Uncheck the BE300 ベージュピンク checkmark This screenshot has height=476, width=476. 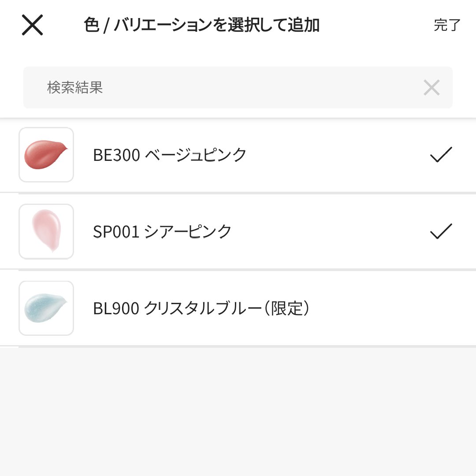(x=441, y=155)
